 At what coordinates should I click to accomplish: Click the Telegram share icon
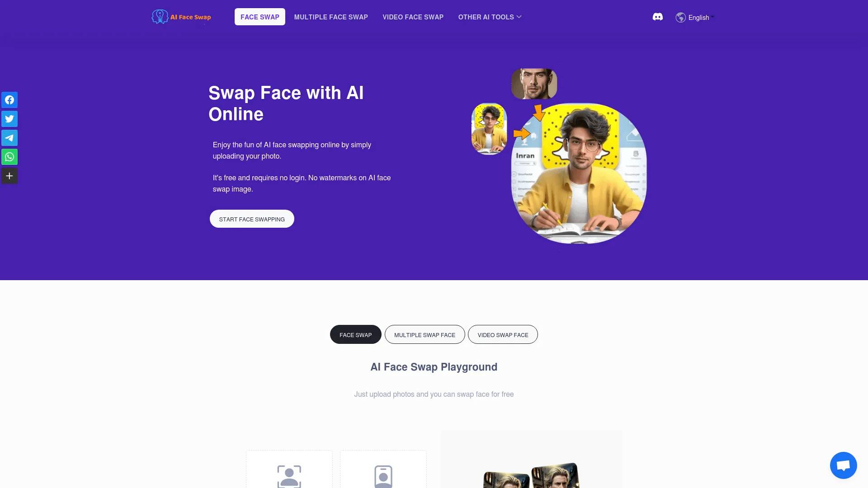point(9,138)
